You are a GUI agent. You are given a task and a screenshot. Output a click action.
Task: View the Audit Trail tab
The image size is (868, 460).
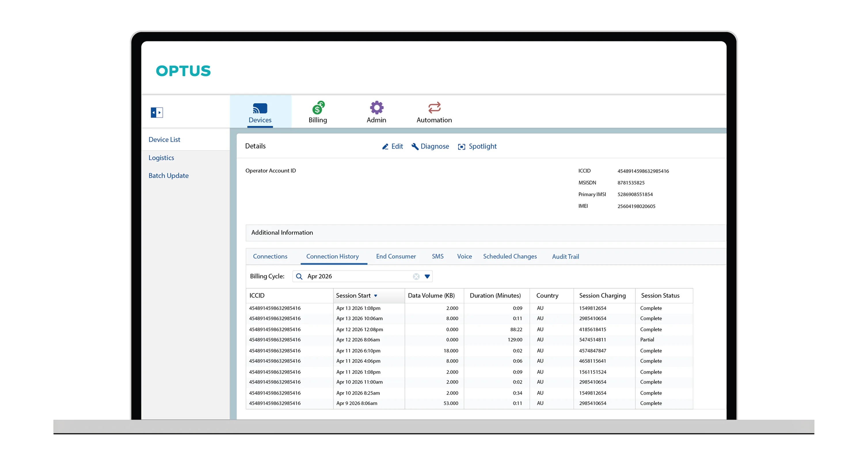565,256
